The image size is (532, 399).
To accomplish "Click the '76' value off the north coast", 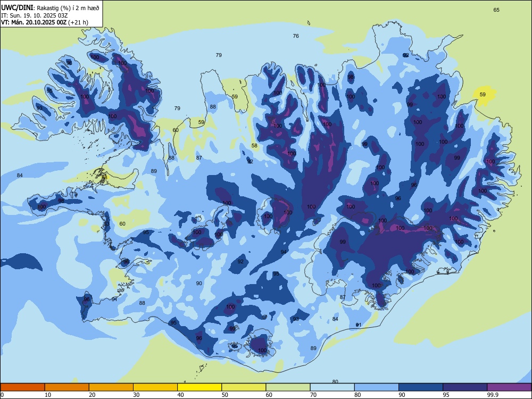I will pyautogui.click(x=296, y=36).
